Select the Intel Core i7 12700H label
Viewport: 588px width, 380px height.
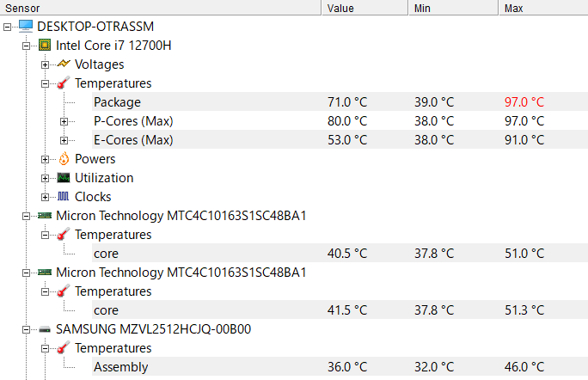click(113, 46)
